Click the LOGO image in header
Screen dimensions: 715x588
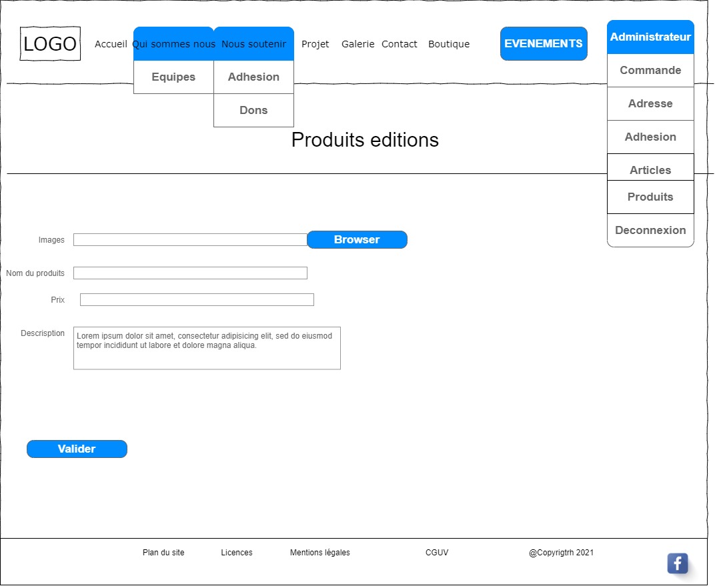click(50, 44)
